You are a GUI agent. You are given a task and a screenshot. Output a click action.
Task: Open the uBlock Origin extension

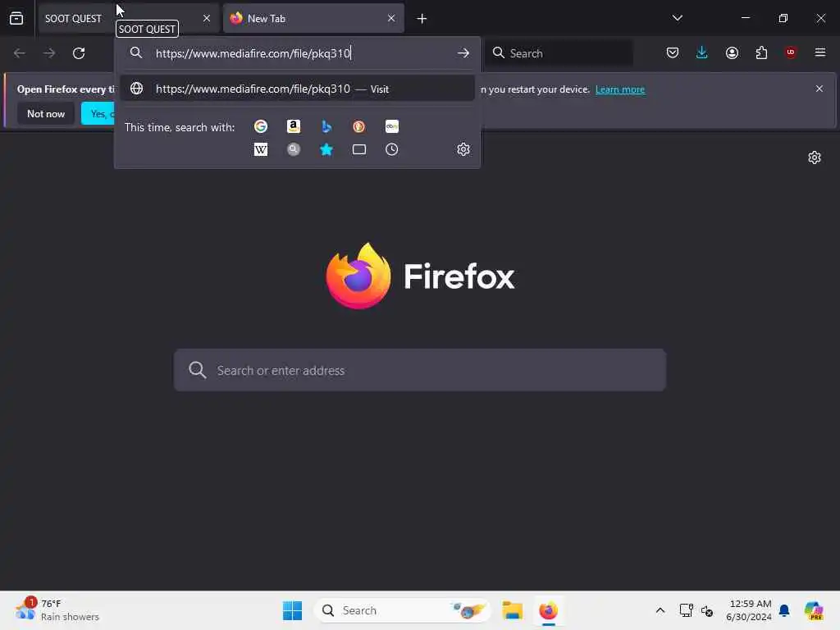[x=790, y=52]
